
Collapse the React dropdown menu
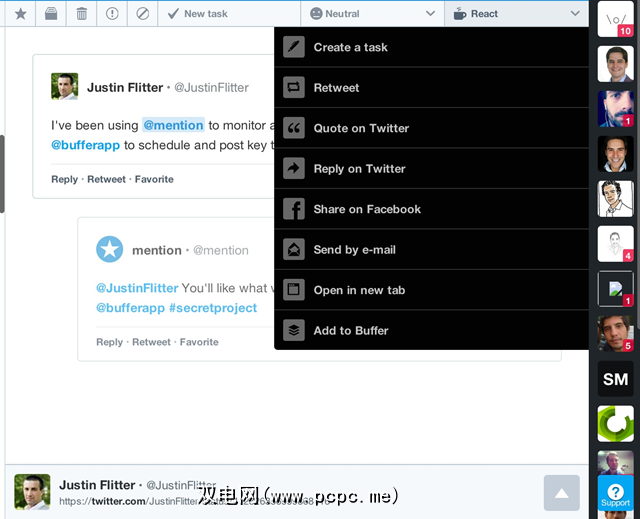pos(516,14)
